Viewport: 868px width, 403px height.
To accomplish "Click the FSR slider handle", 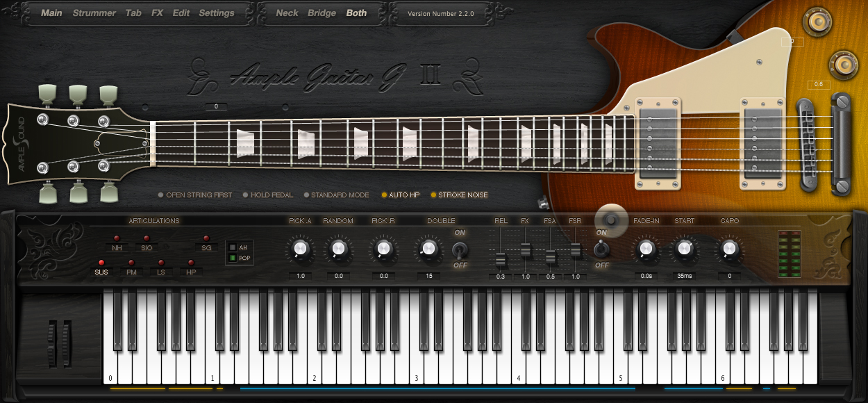I will pyautogui.click(x=575, y=249).
